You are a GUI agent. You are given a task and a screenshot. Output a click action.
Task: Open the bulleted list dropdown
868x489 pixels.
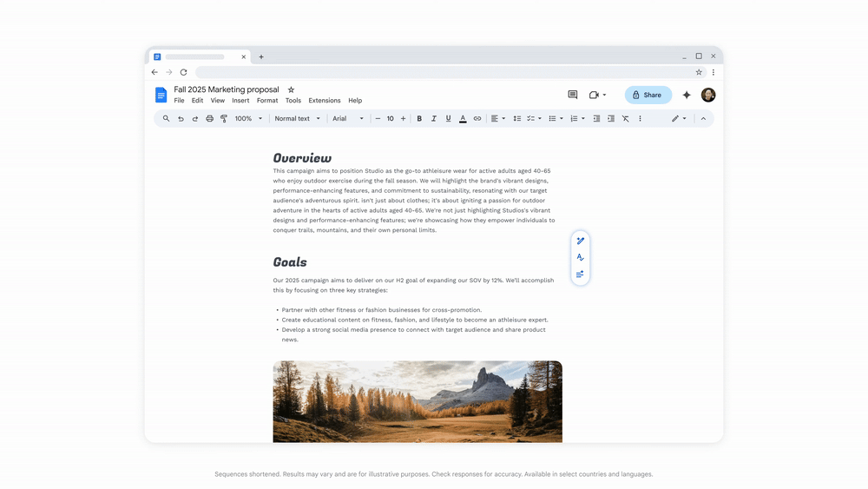click(x=556, y=118)
